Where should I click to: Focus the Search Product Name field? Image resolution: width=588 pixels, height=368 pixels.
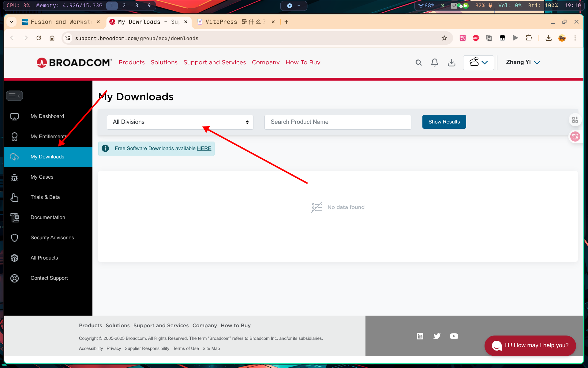pos(338,122)
